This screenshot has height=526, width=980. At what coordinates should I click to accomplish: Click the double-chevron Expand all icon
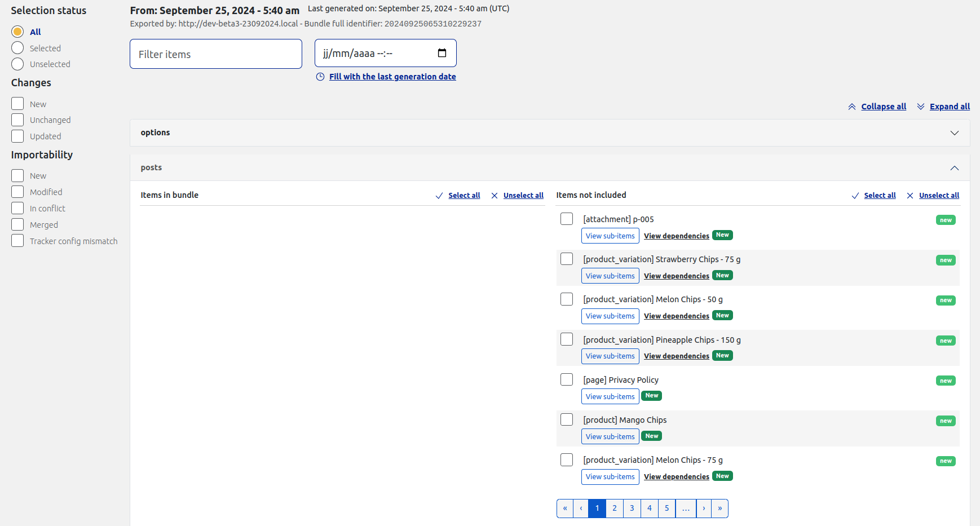point(921,107)
